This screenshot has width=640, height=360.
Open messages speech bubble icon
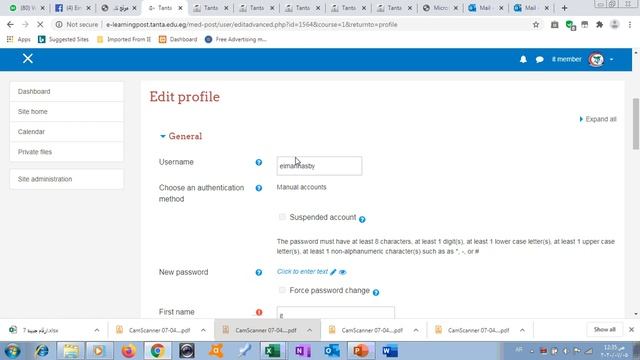point(540,60)
